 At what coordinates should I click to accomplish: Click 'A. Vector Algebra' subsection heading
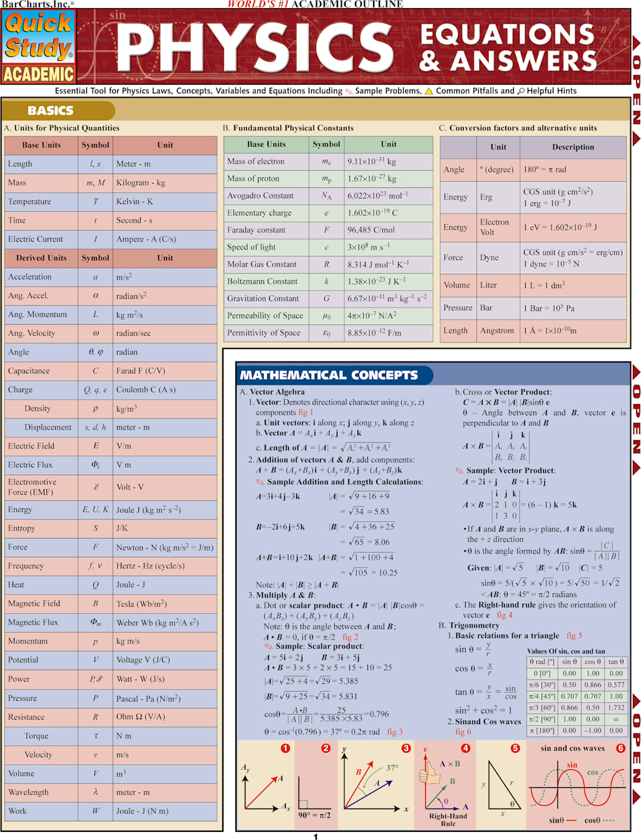tap(272, 392)
